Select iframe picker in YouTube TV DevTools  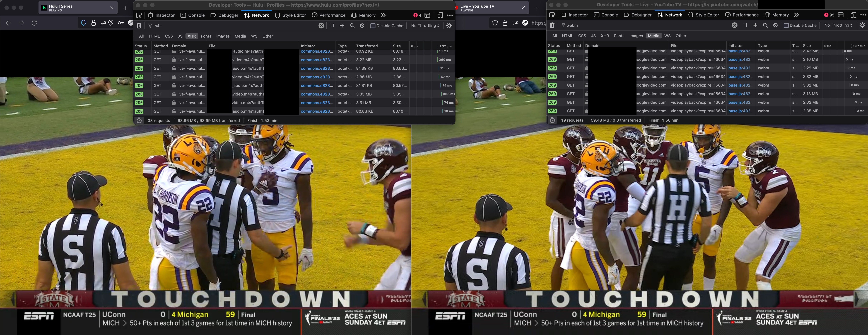pos(841,15)
